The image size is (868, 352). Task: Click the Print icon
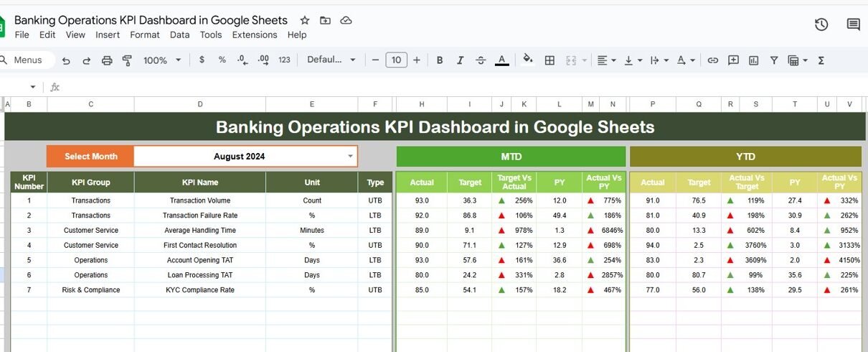pos(107,60)
